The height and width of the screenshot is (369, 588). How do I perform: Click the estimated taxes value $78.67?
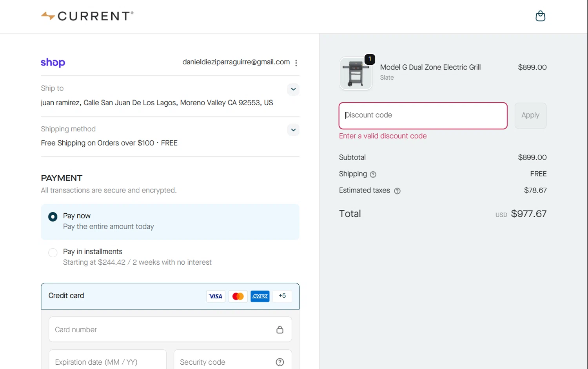click(x=535, y=190)
